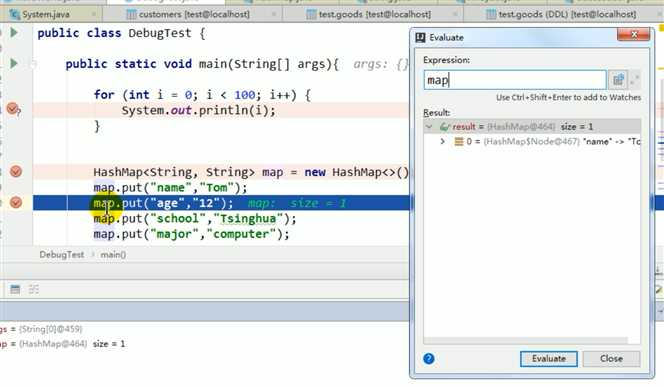Open the expression history icon beside the input
The image size is (664, 387).
pos(618,80)
